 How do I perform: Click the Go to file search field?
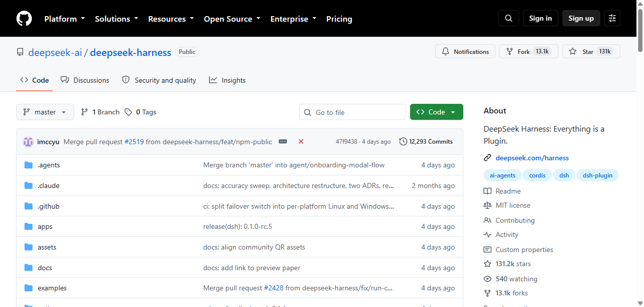point(352,112)
